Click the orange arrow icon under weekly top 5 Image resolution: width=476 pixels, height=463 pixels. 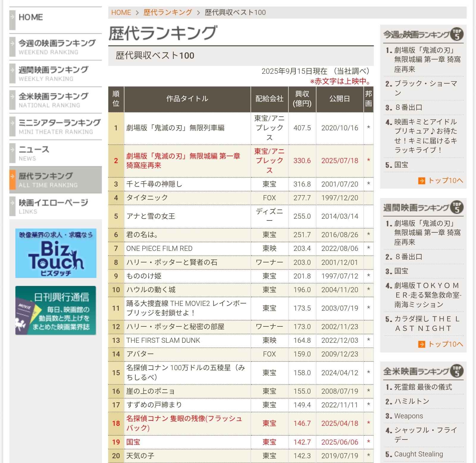(x=422, y=344)
